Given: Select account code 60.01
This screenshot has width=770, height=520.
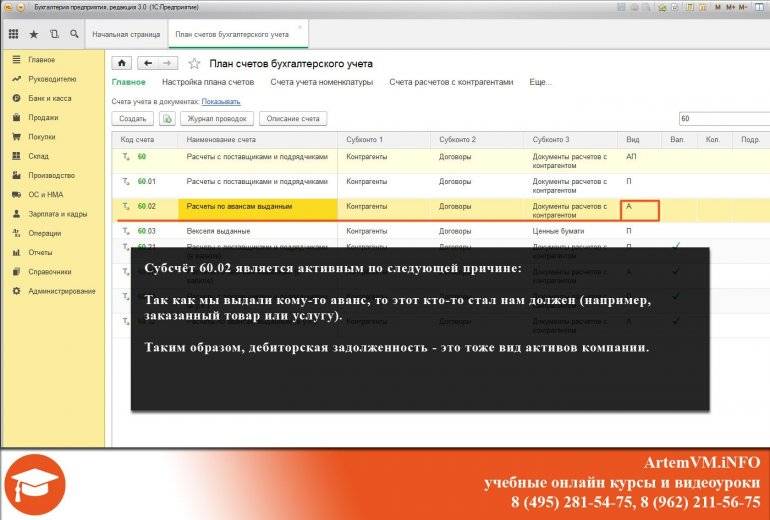Looking at the screenshot, I should point(146,182).
